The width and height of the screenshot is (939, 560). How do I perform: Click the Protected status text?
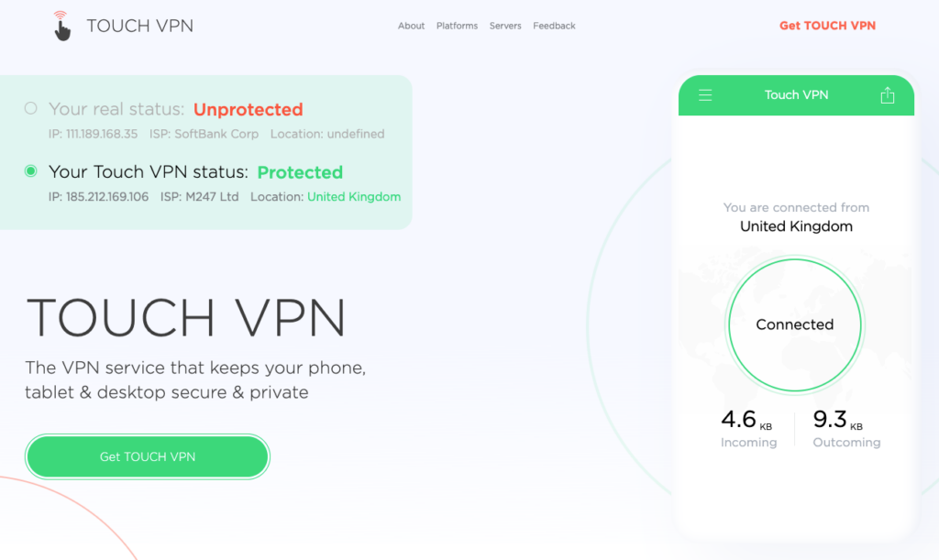pos(300,172)
